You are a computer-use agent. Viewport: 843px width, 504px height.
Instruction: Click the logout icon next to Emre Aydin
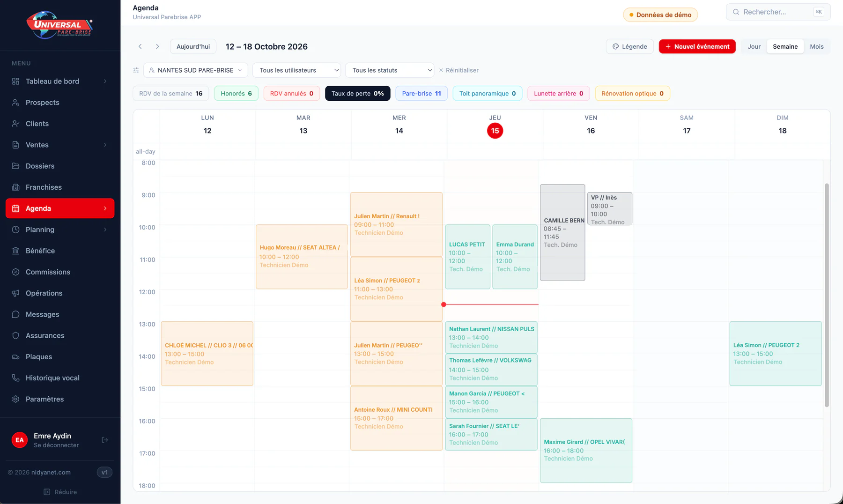coord(105,440)
